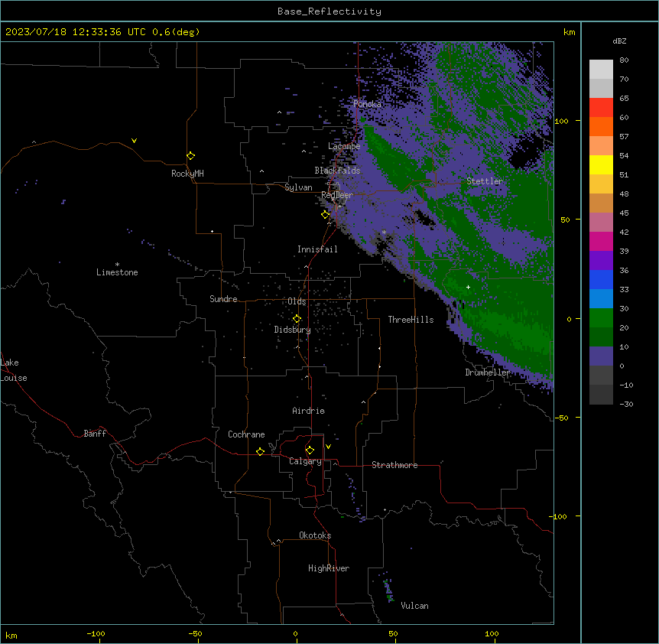Click the Limestone label
Image resolution: width=659 pixels, height=644 pixels.
point(117,272)
